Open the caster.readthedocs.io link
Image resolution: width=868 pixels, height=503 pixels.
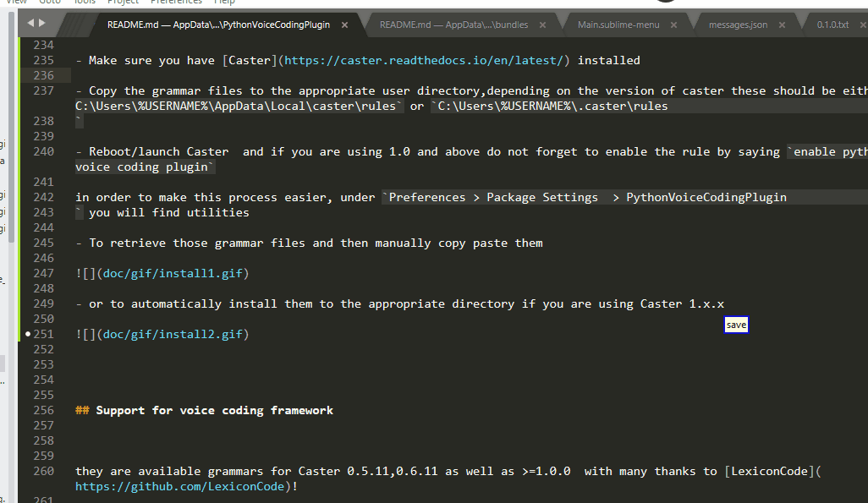(424, 60)
